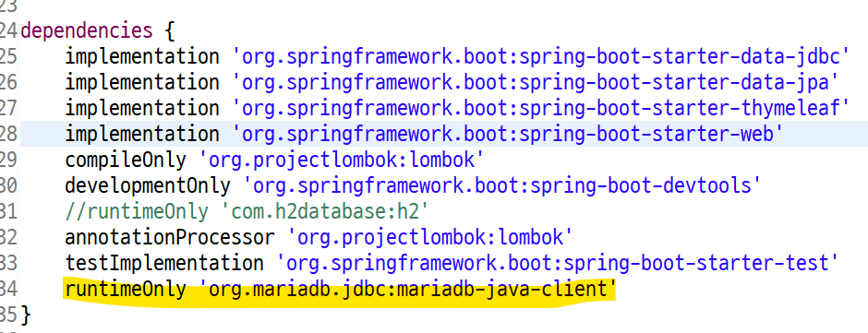Click the 'testImplementation' keyword
The image size is (868, 333).
[163, 263]
